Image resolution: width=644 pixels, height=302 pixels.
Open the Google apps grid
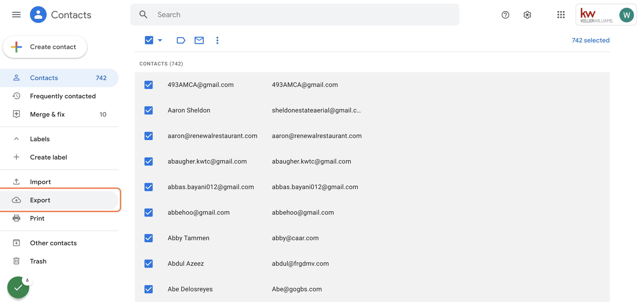tap(561, 15)
